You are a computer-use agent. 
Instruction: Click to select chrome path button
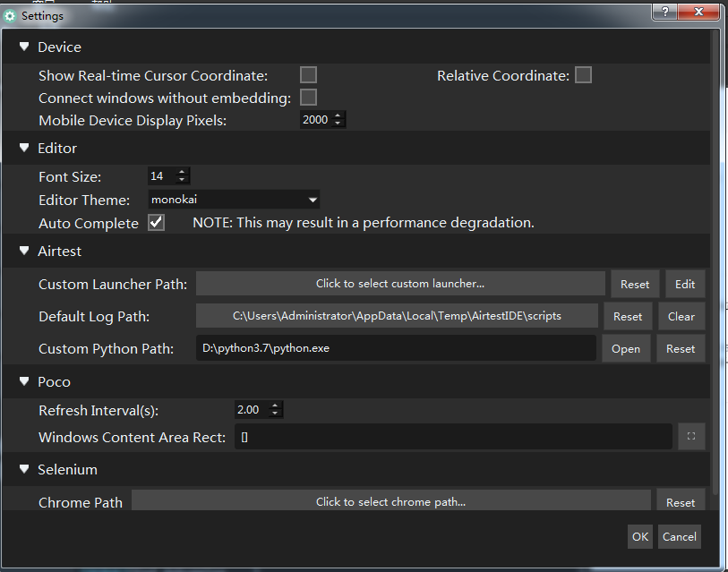(391, 500)
